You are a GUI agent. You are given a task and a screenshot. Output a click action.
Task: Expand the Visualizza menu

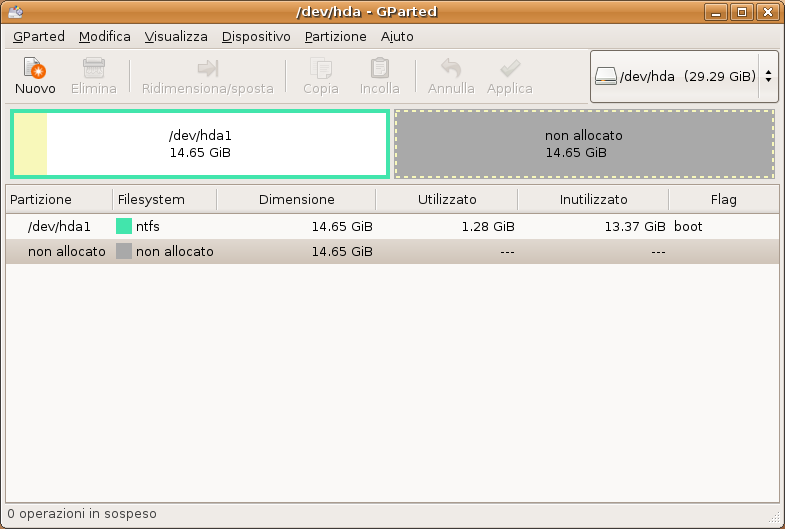pos(176,36)
